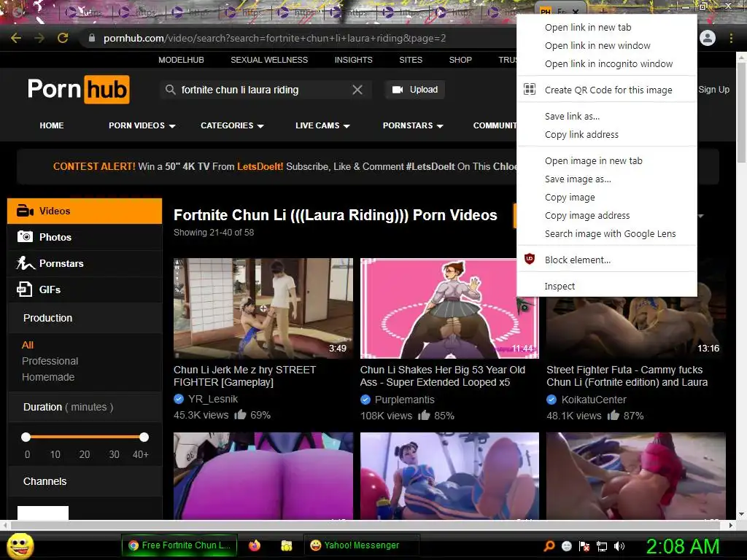Click the volume speaker tray icon
This screenshot has height=560, width=747.
click(619, 546)
